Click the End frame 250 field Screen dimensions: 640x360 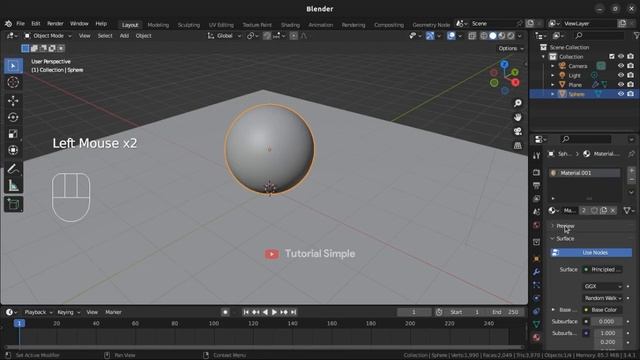505,312
